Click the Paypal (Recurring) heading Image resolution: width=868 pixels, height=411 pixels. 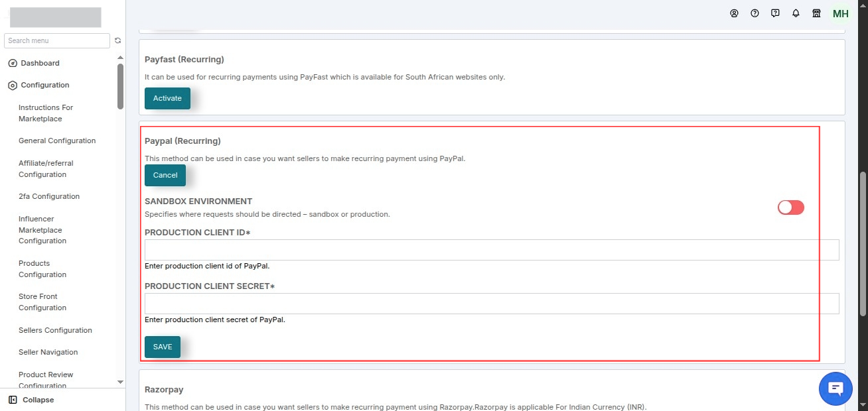pyautogui.click(x=182, y=141)
